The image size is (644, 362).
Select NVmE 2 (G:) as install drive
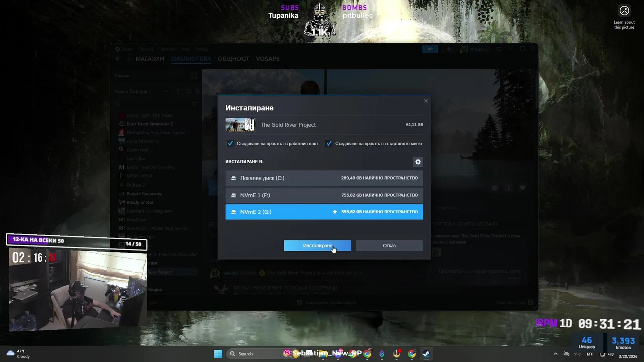[x=324, y=212]
